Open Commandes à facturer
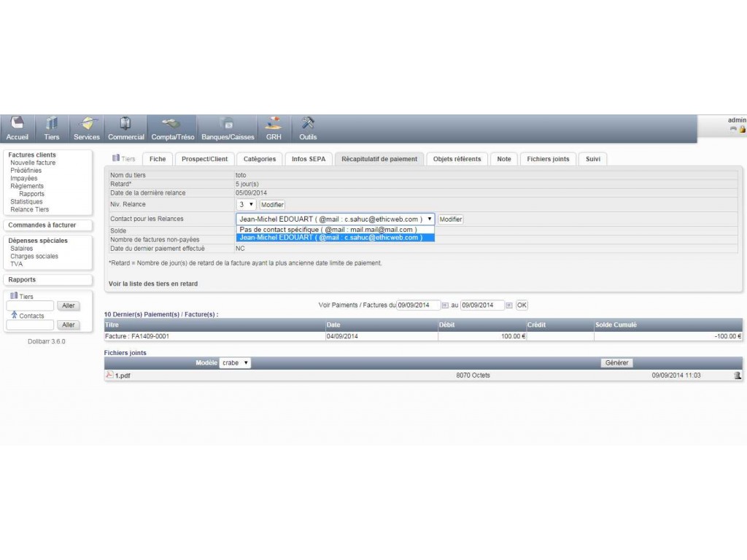747x560 pixels. point(42,225)
